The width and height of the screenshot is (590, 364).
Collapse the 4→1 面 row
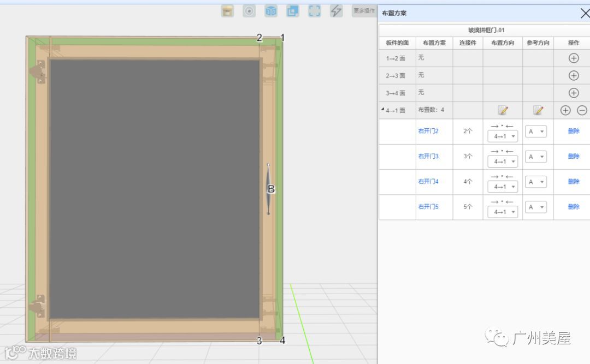click(x=382, y=110)
